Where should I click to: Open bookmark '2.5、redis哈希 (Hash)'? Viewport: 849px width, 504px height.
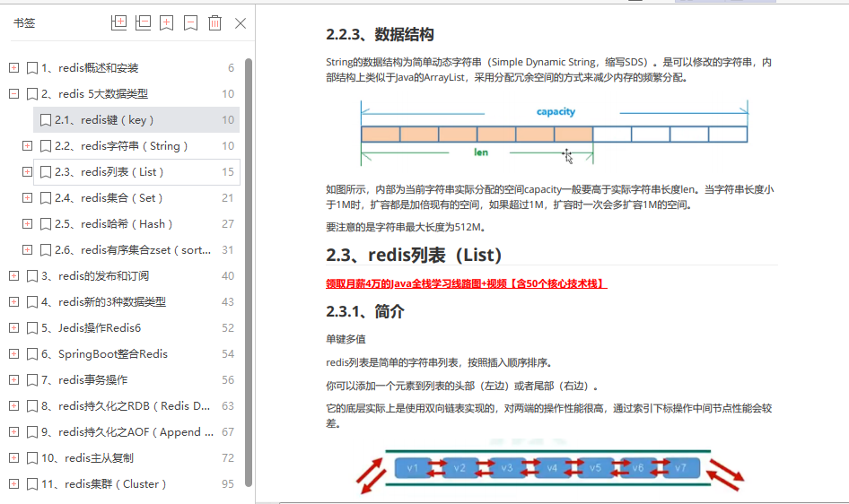tap(113, 223)
